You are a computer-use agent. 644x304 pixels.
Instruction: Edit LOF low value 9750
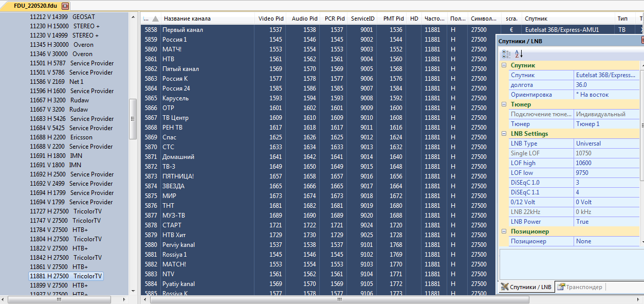click(606, 173)
